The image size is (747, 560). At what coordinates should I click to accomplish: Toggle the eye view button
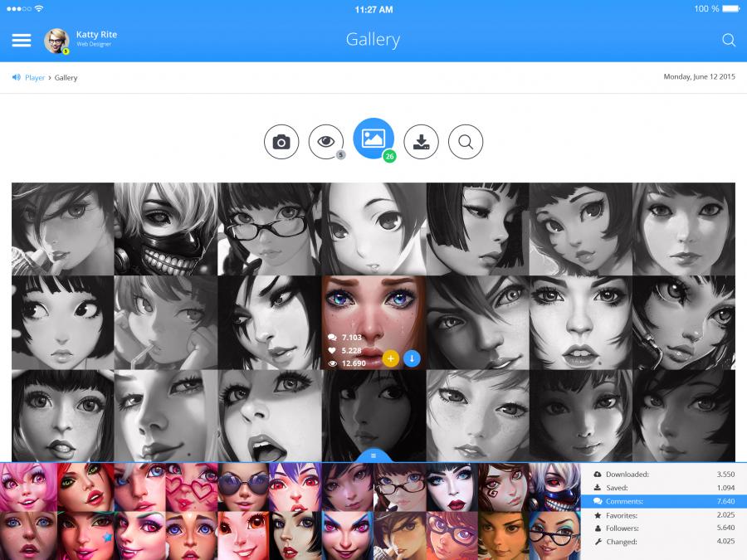[x=326, y=142]
